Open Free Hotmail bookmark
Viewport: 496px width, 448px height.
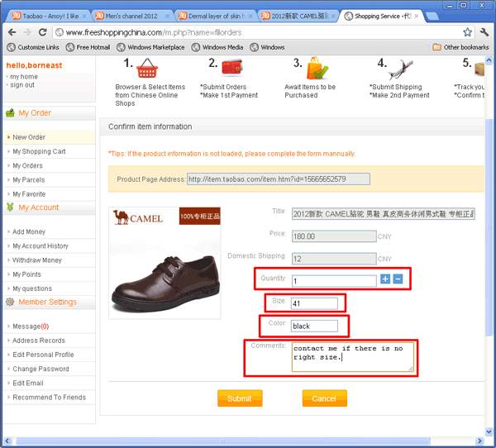point(88,47)
